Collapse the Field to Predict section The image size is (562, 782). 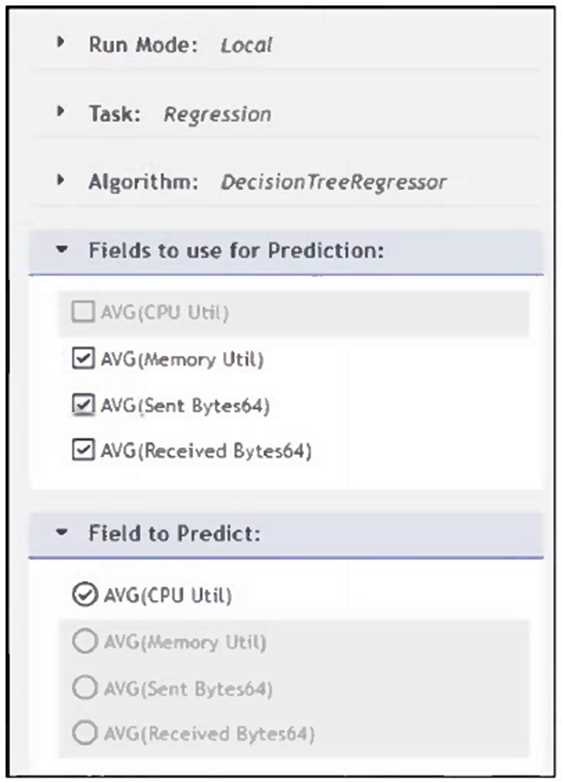(x=62, y=532)
